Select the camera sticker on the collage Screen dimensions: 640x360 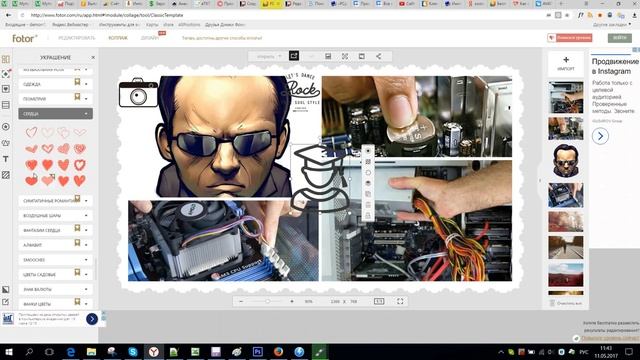pyautogui.click(x=138, y=93)
